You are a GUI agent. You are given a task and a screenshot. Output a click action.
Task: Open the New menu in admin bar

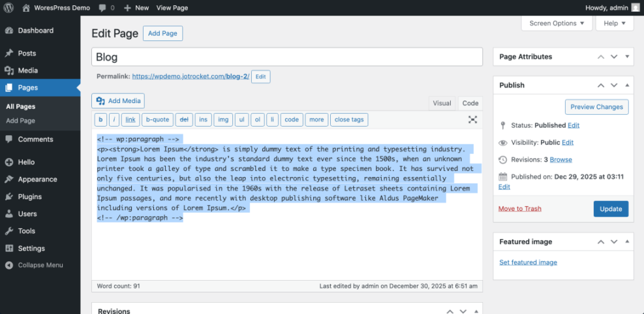pos(136,8)
